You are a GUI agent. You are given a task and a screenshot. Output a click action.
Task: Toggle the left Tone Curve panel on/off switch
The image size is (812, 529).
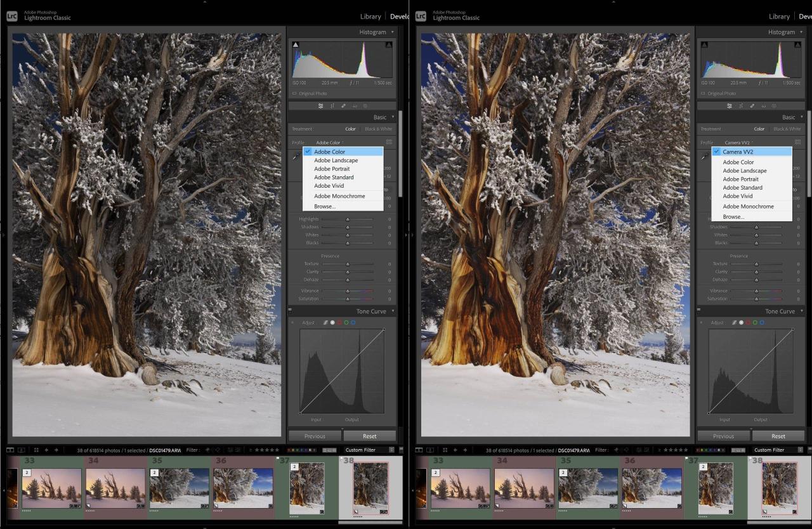[x=291, y=311]
